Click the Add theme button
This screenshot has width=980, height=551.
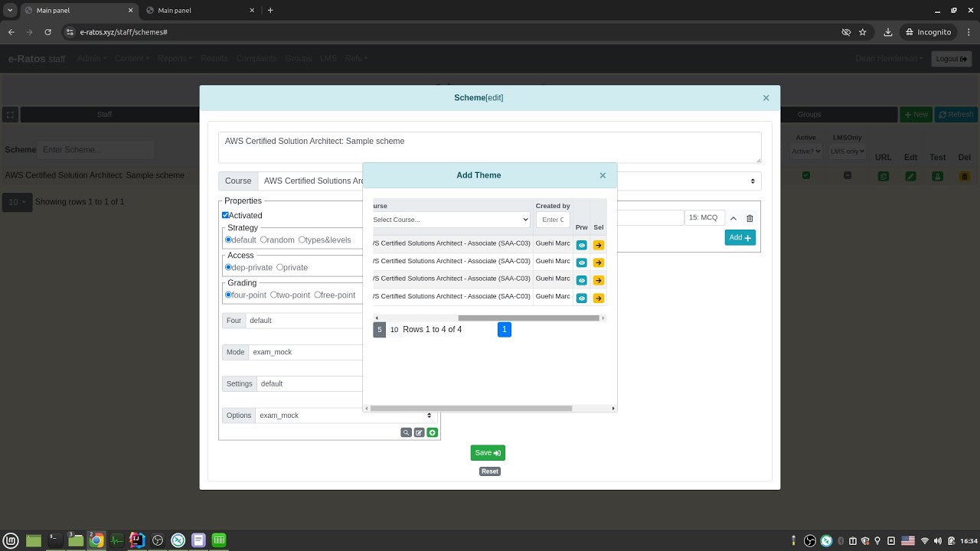tap(740, 238)
